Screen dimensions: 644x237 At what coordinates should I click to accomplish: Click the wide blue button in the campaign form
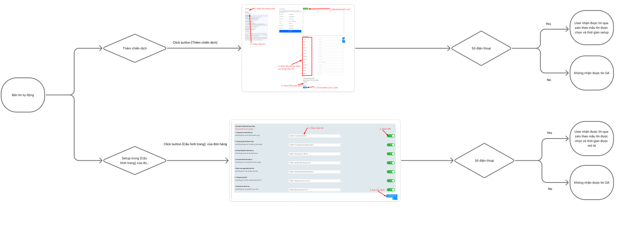coord(290,31)
